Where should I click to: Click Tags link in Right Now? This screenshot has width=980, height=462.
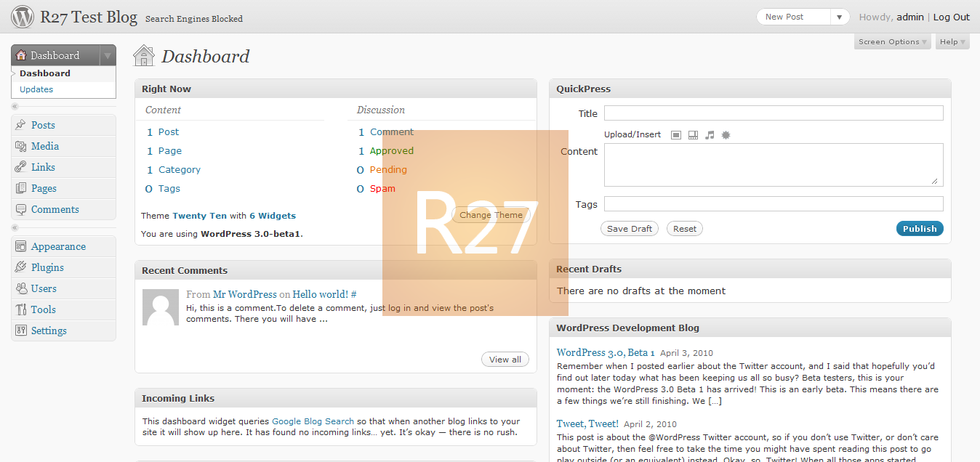coord(169,188)
